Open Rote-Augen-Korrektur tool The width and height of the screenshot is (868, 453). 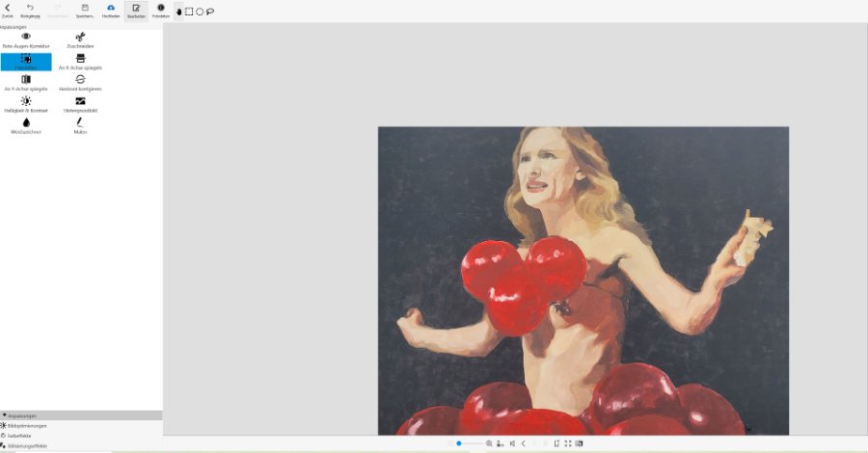pyautogui.click(x=26, y=40)
